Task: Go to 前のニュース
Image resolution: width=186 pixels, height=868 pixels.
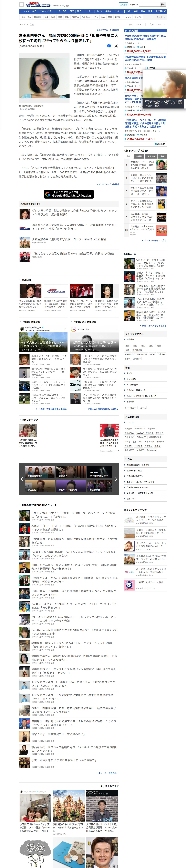Action: pos(134,25)
